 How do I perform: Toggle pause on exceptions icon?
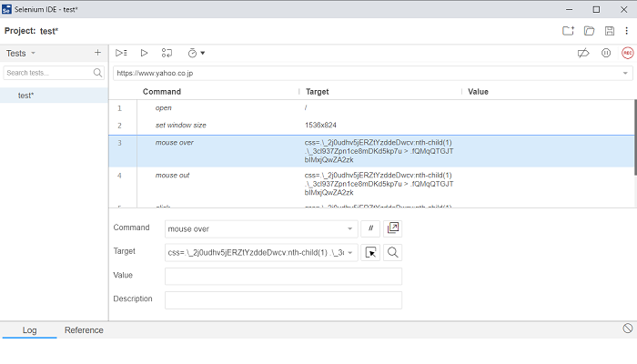[x=606, y=53]
